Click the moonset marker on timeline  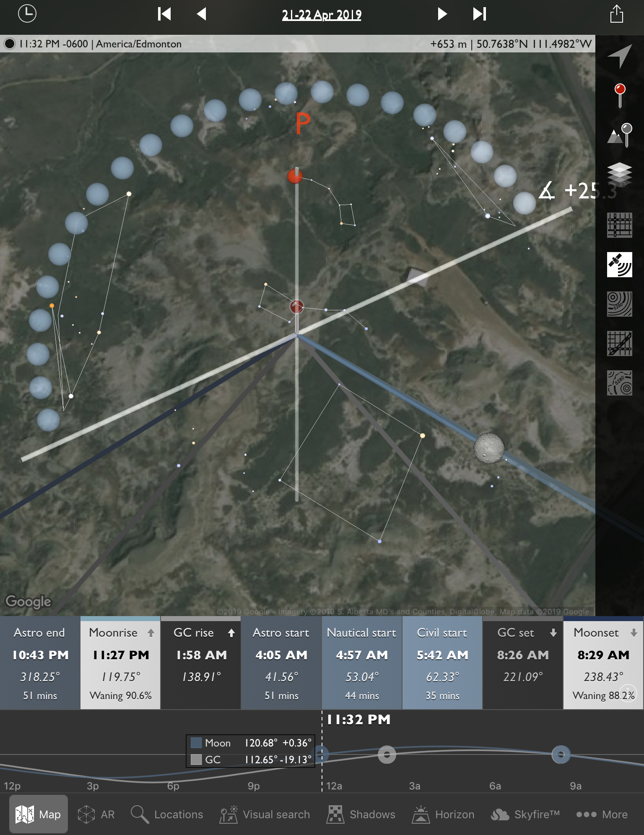[x=561, y=754]
